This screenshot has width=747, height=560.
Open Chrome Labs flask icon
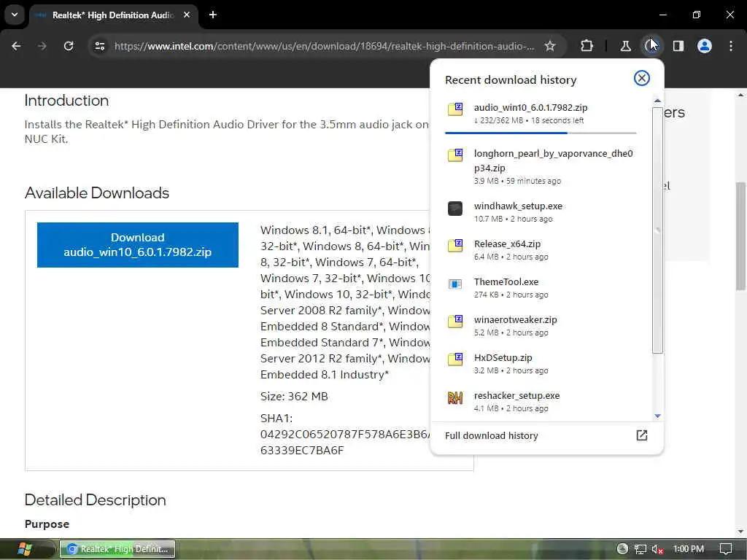(625, 46)
